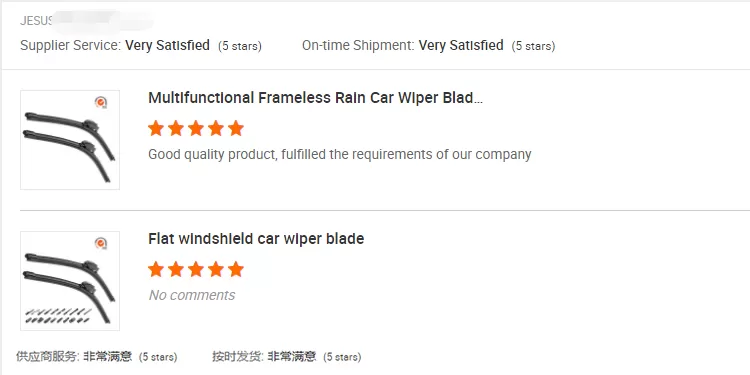Click orange badge icon on first wiper thumbnail
This screenshot has width=750, height=375.
101,102
